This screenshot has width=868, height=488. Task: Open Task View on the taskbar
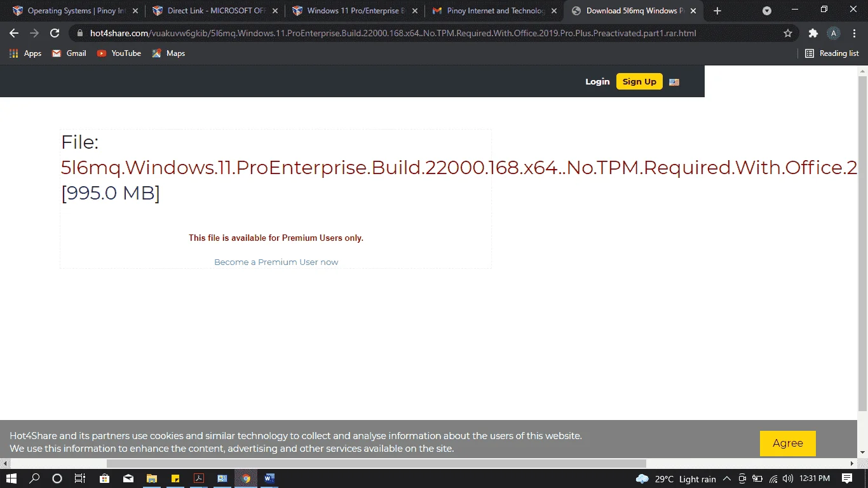pyautogui.click(x=80, y=478)
